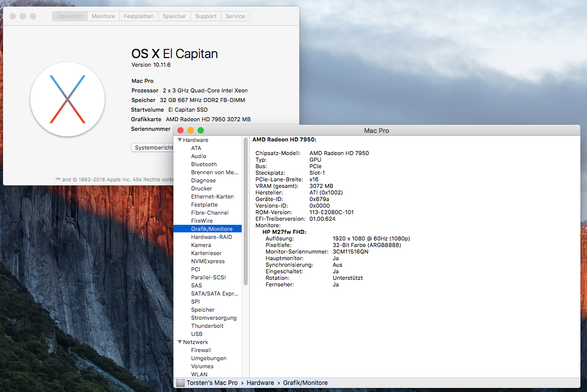Select Parallel-SCSI in the sidebar
The image size is (587, 392).
click(208, 277)
